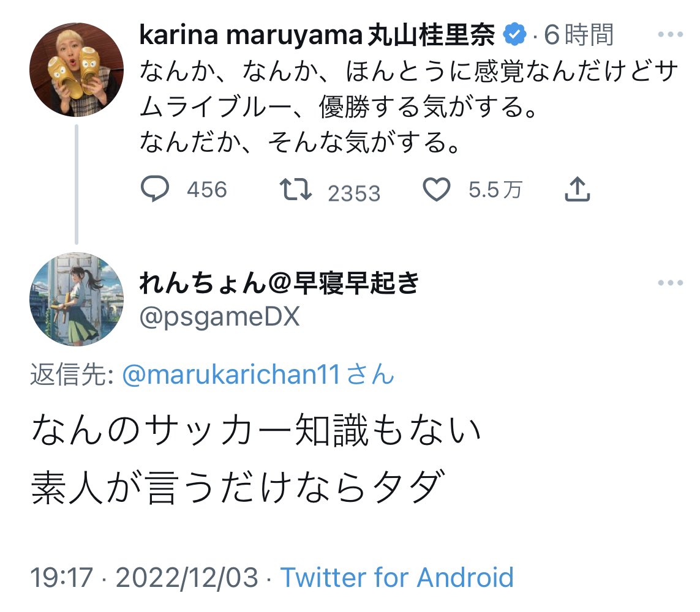Click the Twitter for Android source link
The width and height of the screenshot is (700, 612).
pyautogui.click(x=397, y=577)
